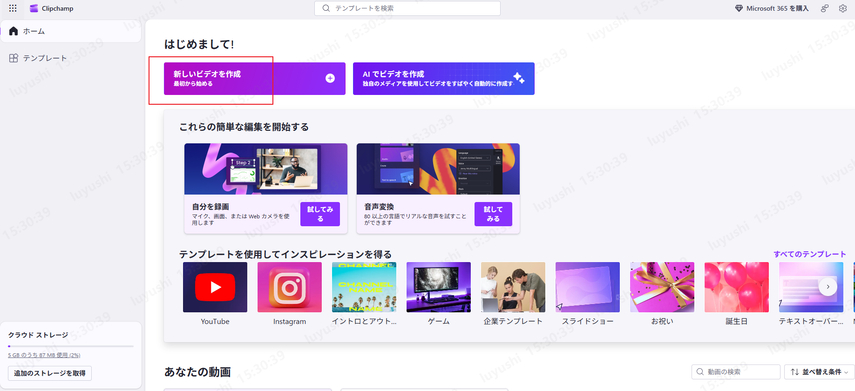This screenshot has width=855, height=391.
Task: Click 試してみる for 音声変換
Action: pyautogui.click(x=493, y=214)
